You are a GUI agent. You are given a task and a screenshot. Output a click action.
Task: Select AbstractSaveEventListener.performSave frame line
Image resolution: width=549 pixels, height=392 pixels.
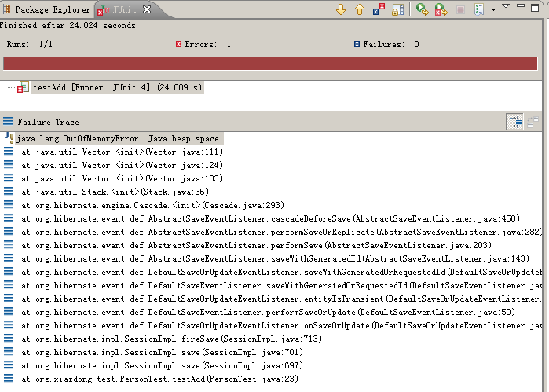pos(256,245)
